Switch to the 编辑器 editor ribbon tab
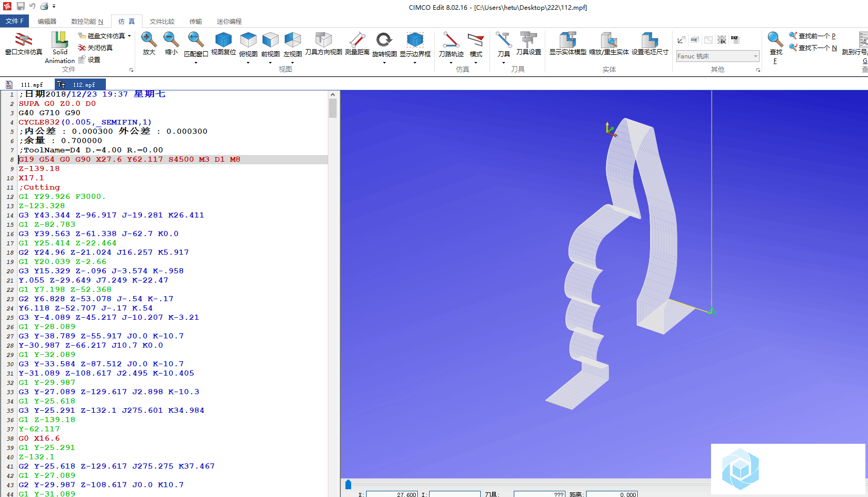This screenshot has width=868, height=497. (x=47, y=21)
